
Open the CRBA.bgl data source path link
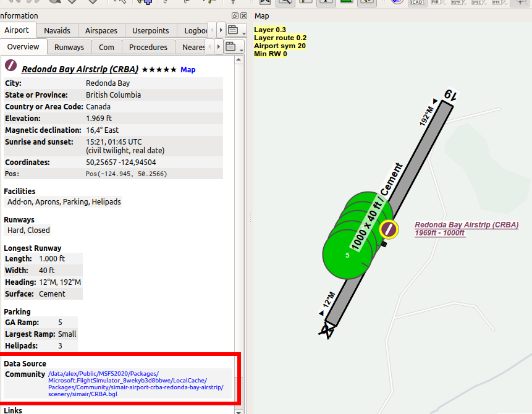(x=136, y=384)
